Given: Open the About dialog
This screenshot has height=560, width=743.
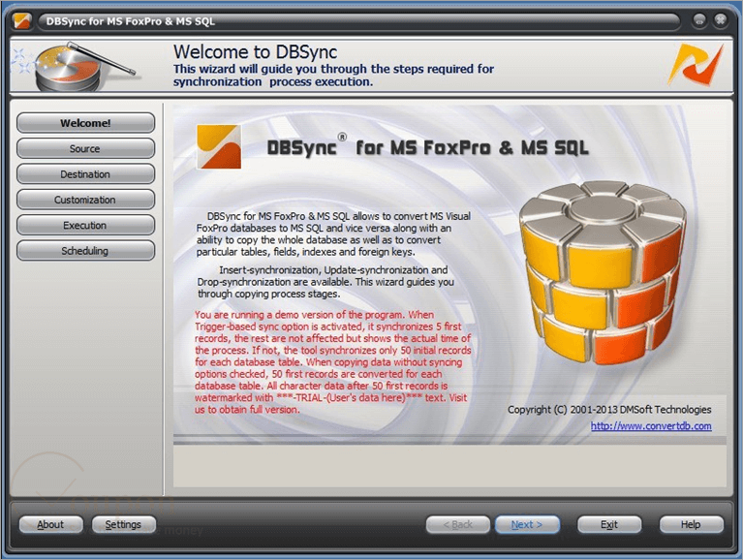Looking at the screenshot, I should (x=50, y=524).
